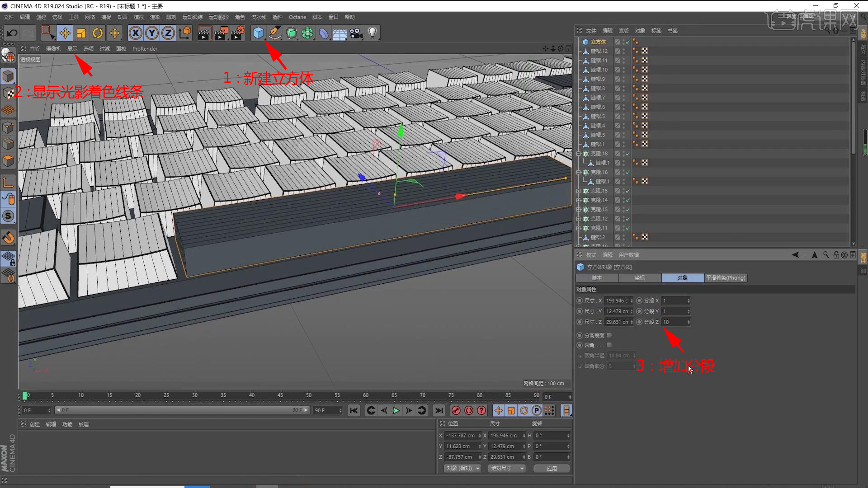
Task: Click the Spline pen tool icon
Action: 274,33
